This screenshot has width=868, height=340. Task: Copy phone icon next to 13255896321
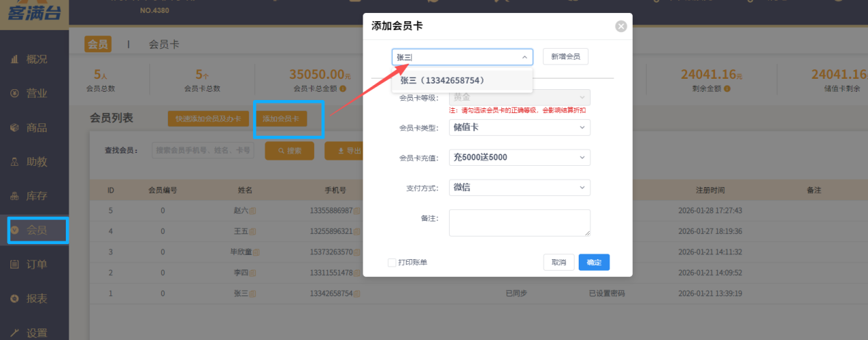click(x=357, y=232)
